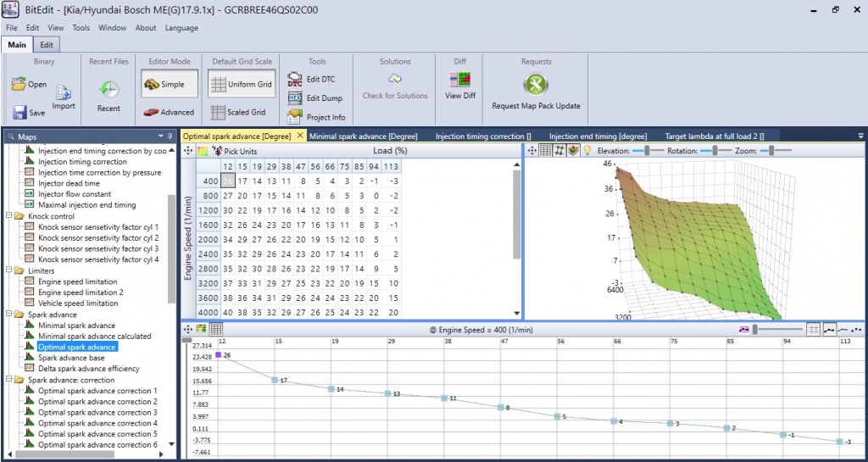Open the Recent files clock icon

[109, 89]
